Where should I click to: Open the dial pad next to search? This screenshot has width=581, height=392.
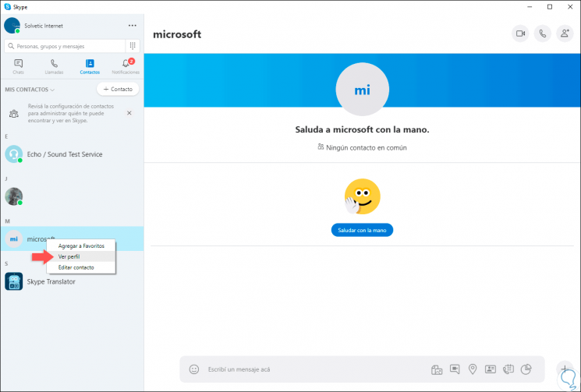(133, 46)
